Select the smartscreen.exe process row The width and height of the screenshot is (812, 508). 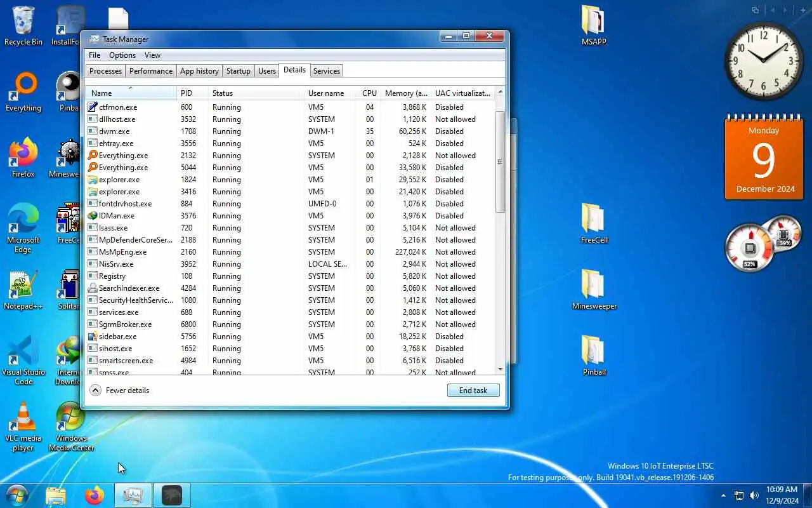(290, 361)
